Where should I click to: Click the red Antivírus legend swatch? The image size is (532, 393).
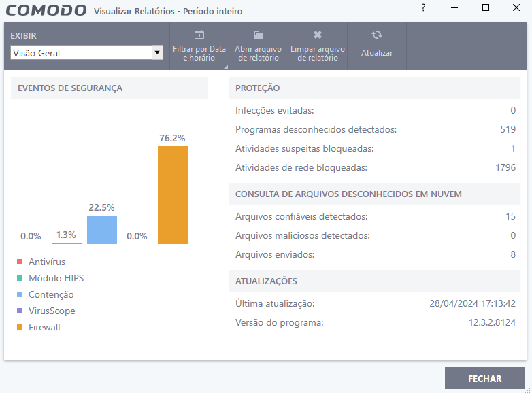click(x=20, y=262)
